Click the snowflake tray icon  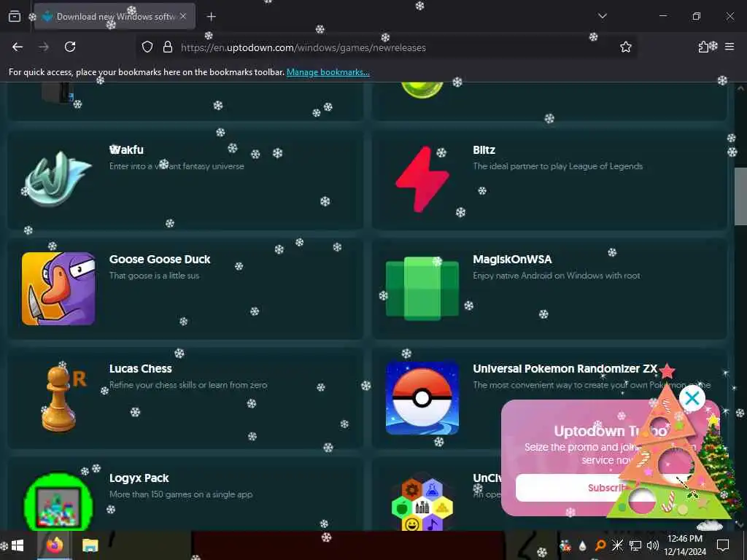coord(617,545)
